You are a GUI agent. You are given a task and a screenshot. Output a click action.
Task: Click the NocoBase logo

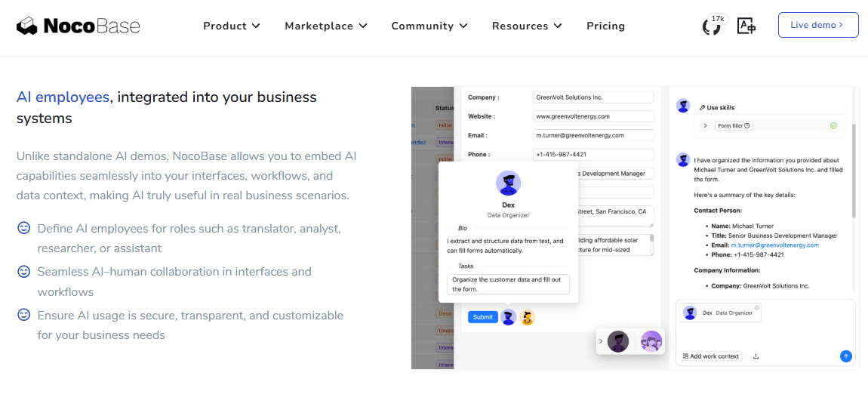(x=78, y=26)
